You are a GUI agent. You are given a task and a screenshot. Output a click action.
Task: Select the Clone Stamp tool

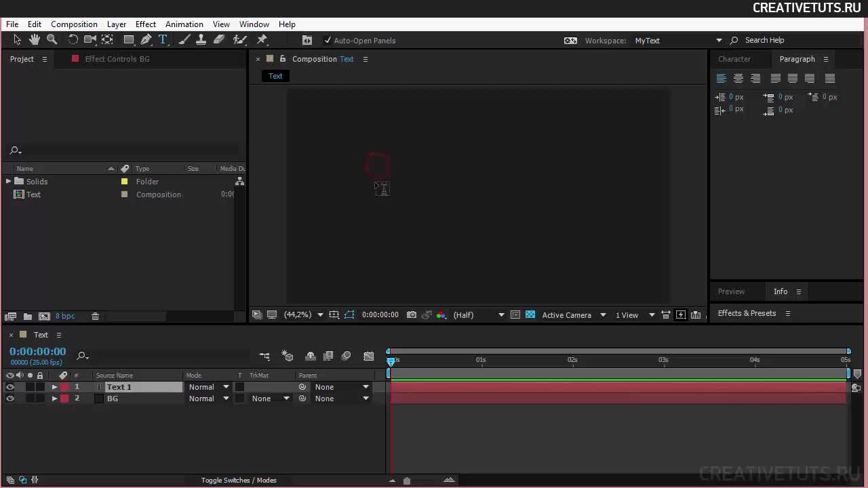[201, 40]
